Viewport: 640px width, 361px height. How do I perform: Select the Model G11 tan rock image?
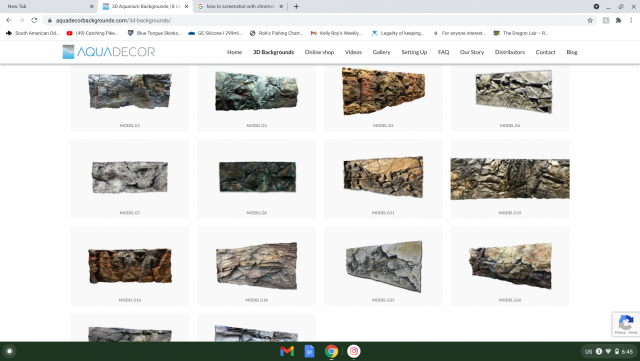383,176
